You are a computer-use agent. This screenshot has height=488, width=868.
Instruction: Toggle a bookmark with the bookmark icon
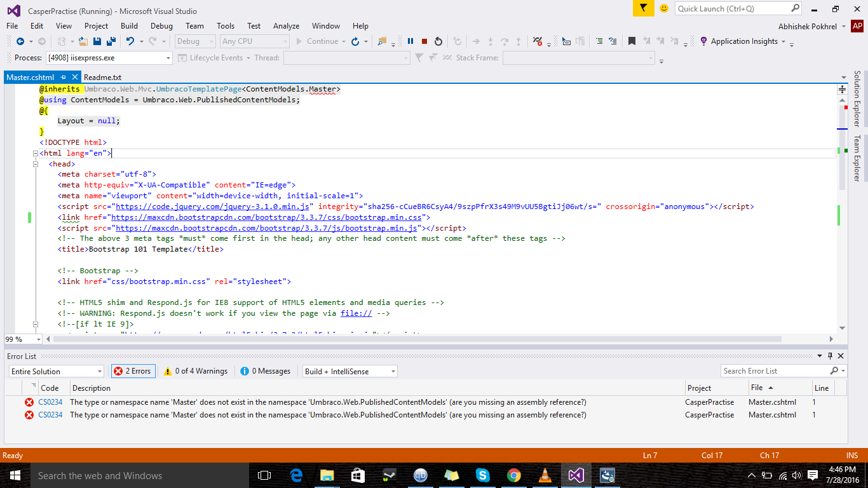click(x=632, y=41)
